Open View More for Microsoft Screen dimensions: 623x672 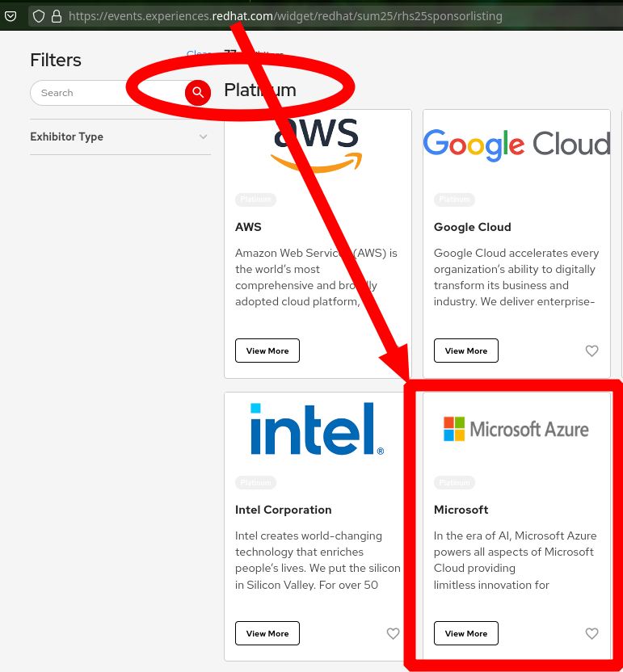[x=466, y=633]
